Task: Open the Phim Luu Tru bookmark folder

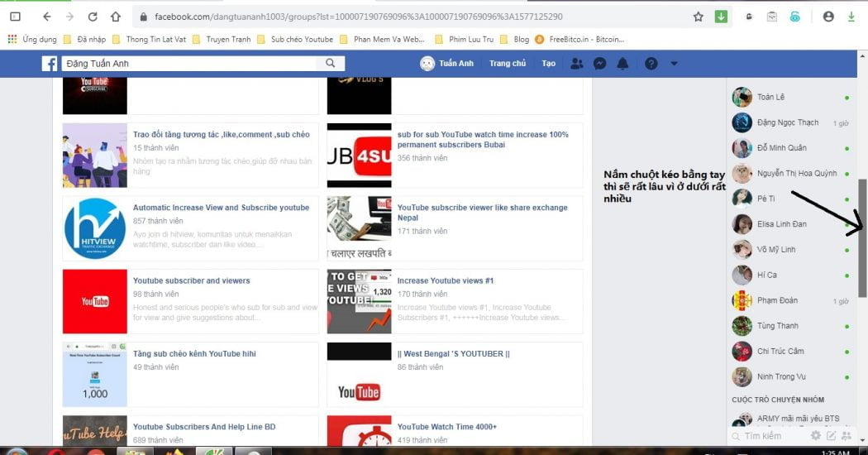Action: (464, 40)
